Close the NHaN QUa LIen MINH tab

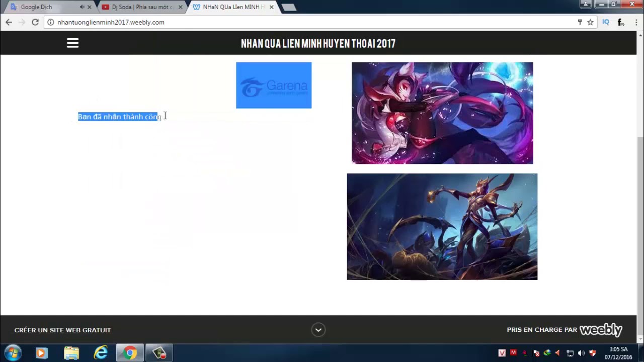(x=272, y=7)
